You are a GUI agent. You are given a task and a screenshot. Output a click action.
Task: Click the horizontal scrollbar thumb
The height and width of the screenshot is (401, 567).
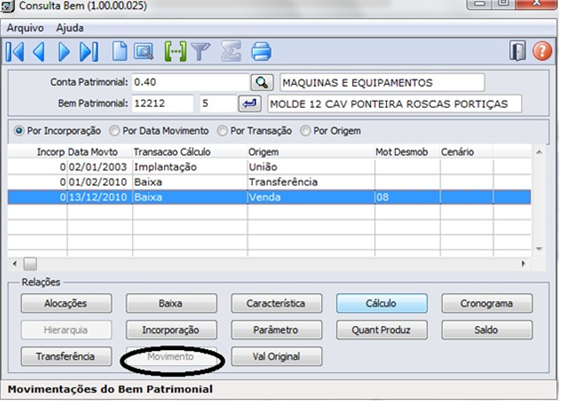[x=30, y=264]
